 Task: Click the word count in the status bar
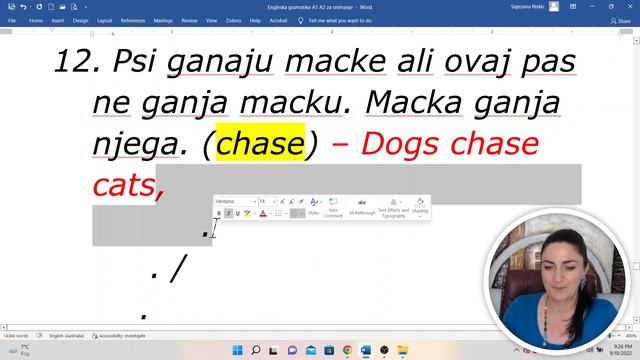[16, 336]
